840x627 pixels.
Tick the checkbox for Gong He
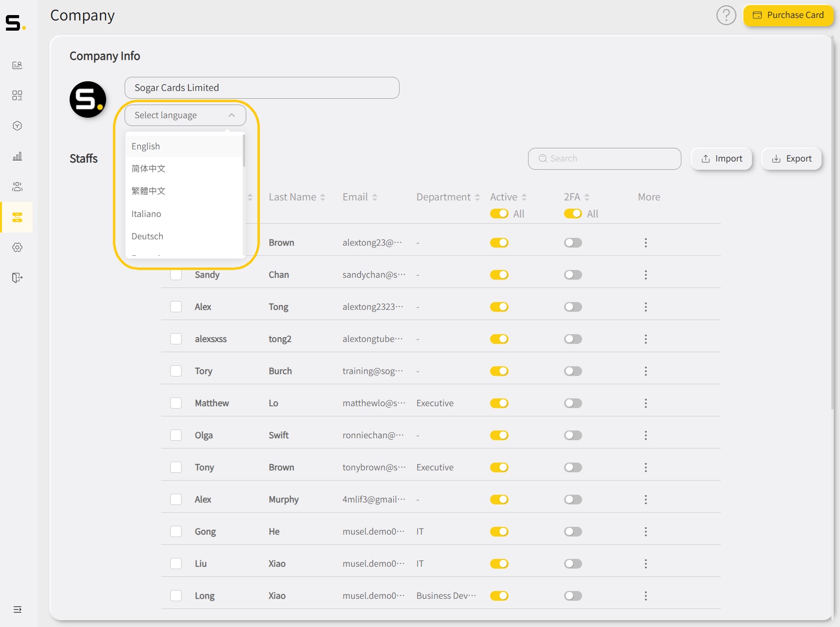click(176, 532)
